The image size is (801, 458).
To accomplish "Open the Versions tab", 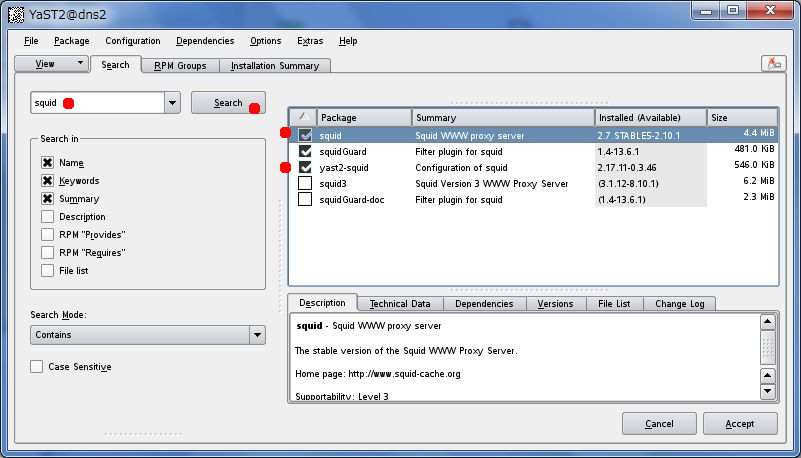I will click(555, 304).
